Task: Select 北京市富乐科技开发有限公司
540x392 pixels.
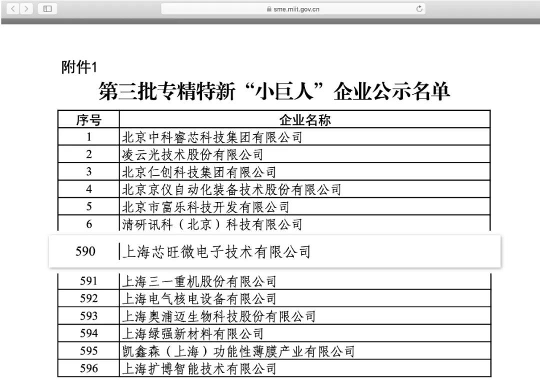Action: [x=205, y=207]
